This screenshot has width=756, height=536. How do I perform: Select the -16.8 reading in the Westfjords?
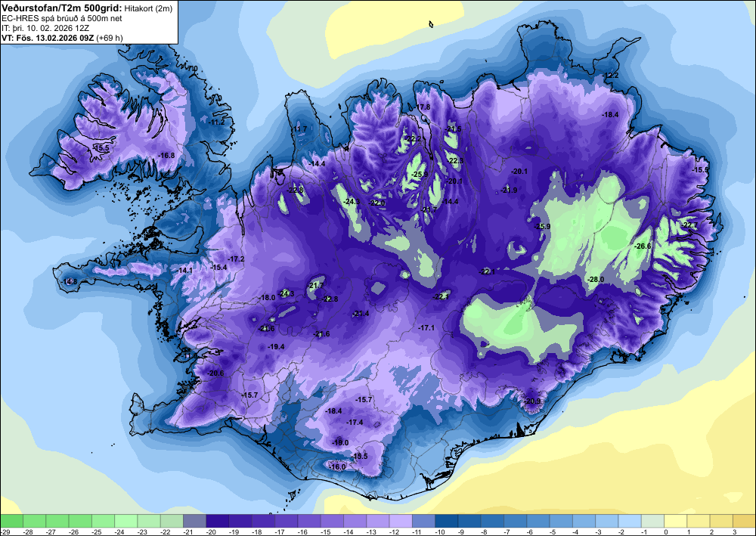[166, 155]
